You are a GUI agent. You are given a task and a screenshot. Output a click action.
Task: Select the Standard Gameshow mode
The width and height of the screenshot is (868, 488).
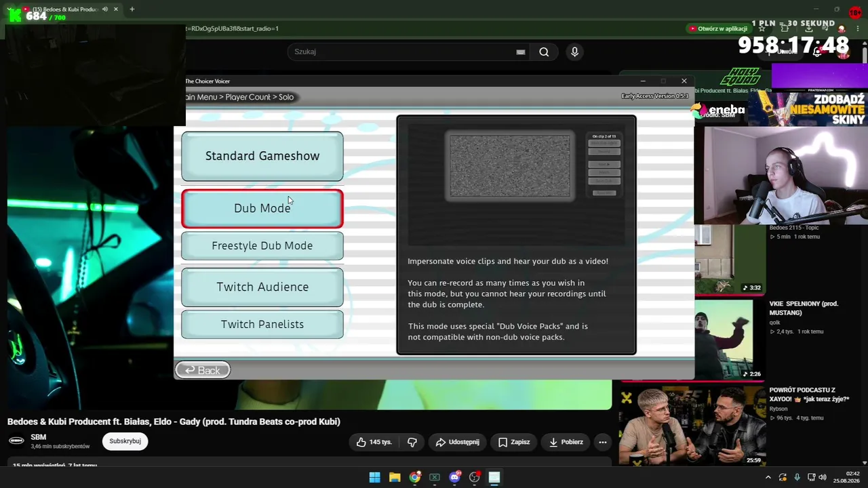pyautogui.click(x=262, y=156)
